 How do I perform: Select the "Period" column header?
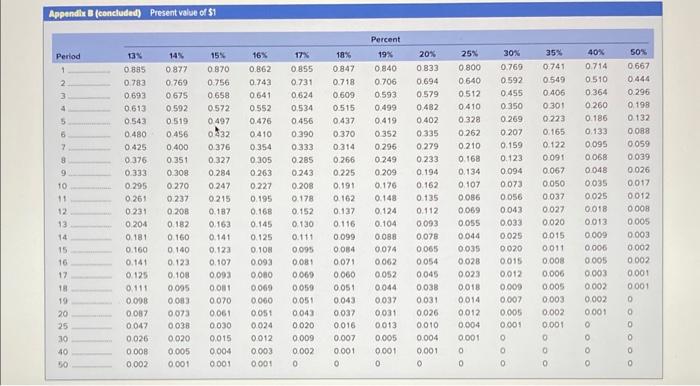[68, 57]
